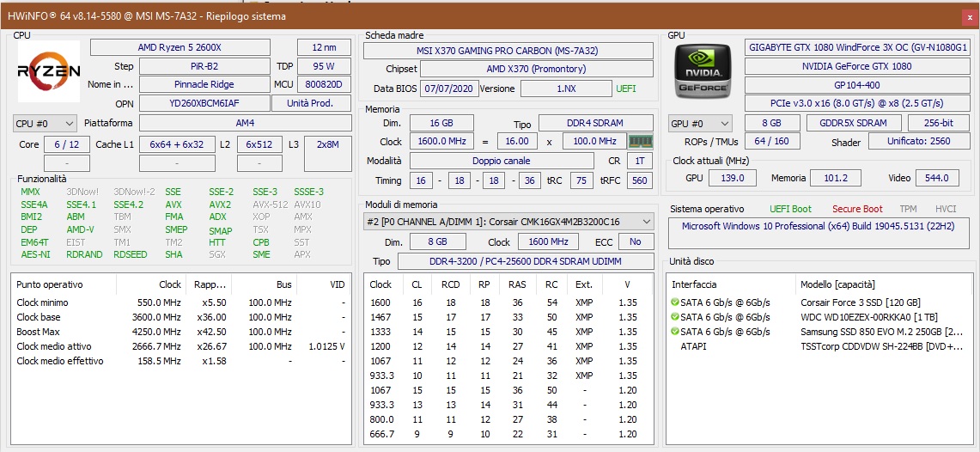Open the GPU #0 selector dropdown
This screenshot has width=980, height=452.
(700, 123)
